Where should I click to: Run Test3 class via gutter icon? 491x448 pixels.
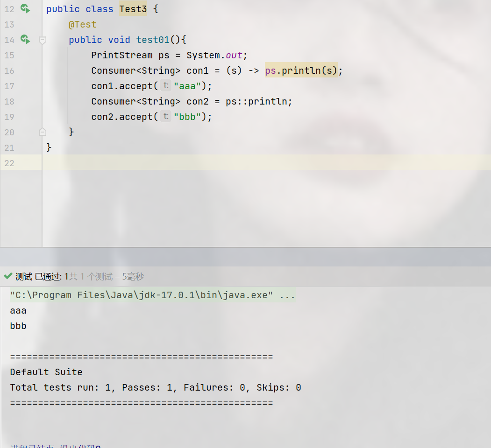coord(25,8)
